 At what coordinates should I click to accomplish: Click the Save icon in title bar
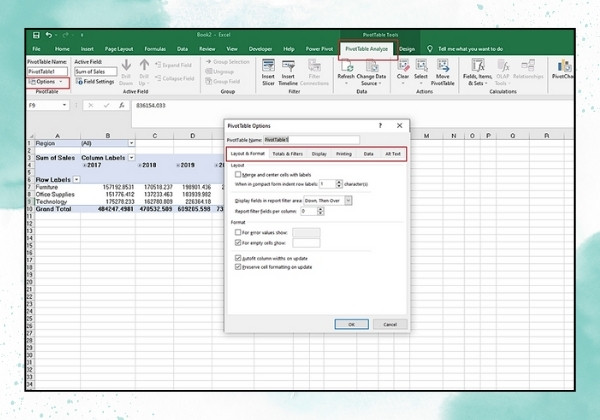(x=36, y=35)
